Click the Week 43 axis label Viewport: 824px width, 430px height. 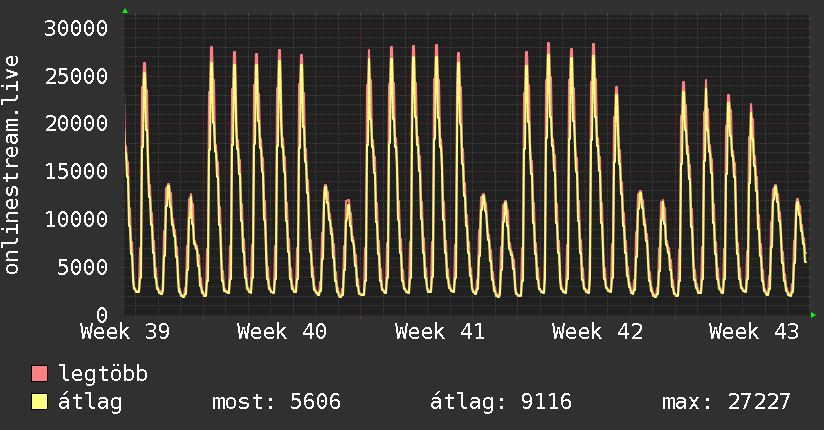coord(754,332)
